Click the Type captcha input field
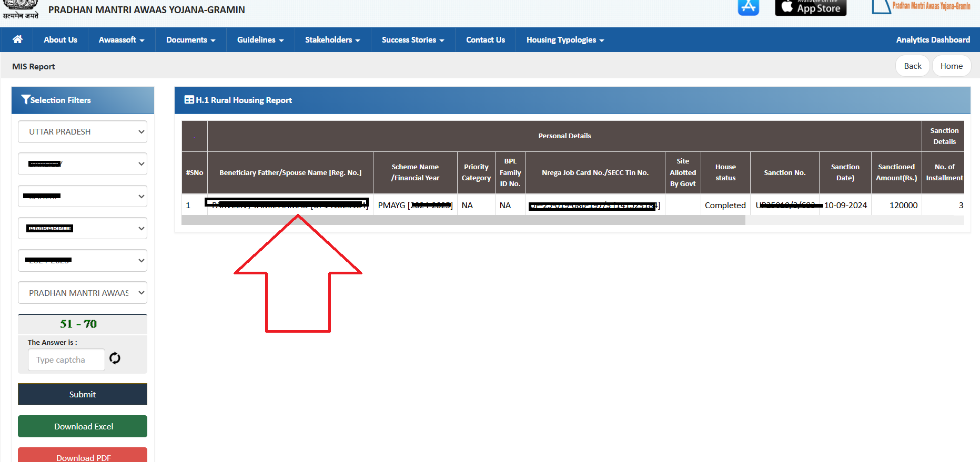 coord(66,360)
